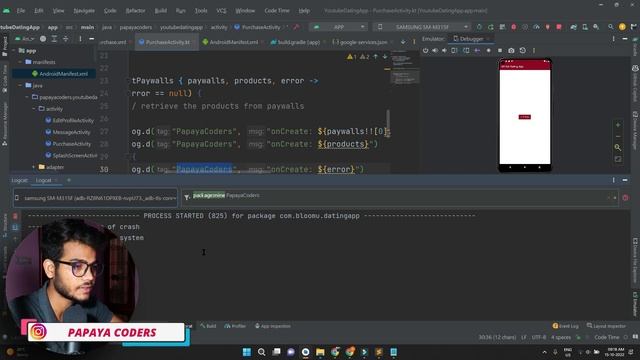640x360 pixels.
Task: Click the Search Everywhere magnifier icon
Action: (x=611, y=27)
